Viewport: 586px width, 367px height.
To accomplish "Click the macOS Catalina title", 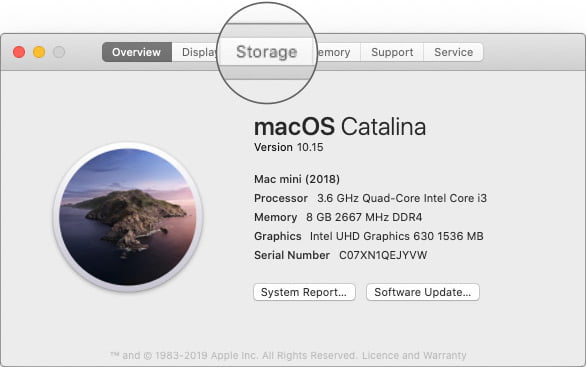I will tap(340, 127).
